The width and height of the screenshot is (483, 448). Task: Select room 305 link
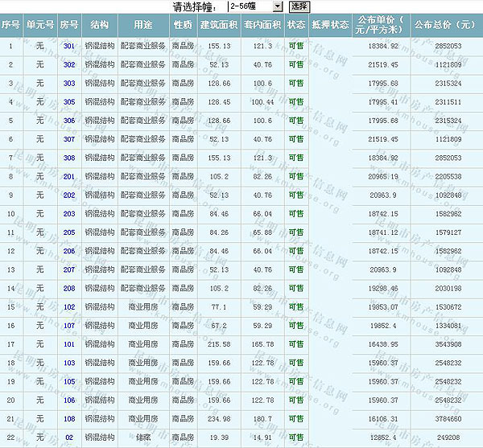[x=69, y=102]
